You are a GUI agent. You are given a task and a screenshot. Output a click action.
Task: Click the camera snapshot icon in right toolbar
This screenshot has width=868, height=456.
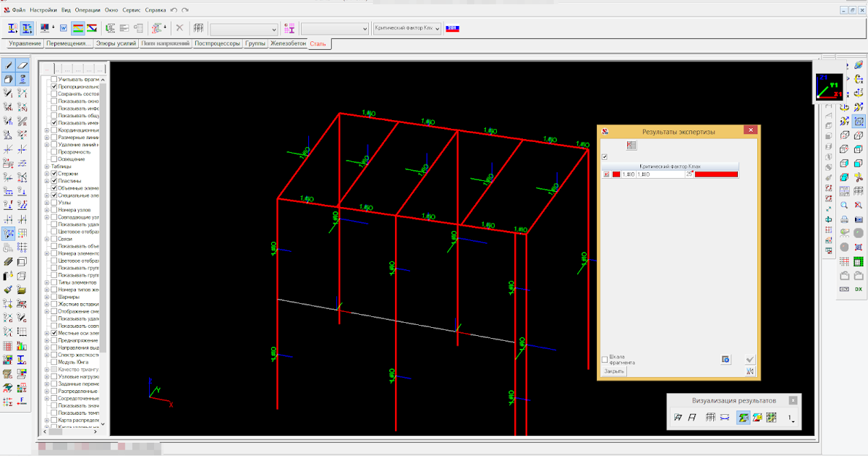click(859, 218)
